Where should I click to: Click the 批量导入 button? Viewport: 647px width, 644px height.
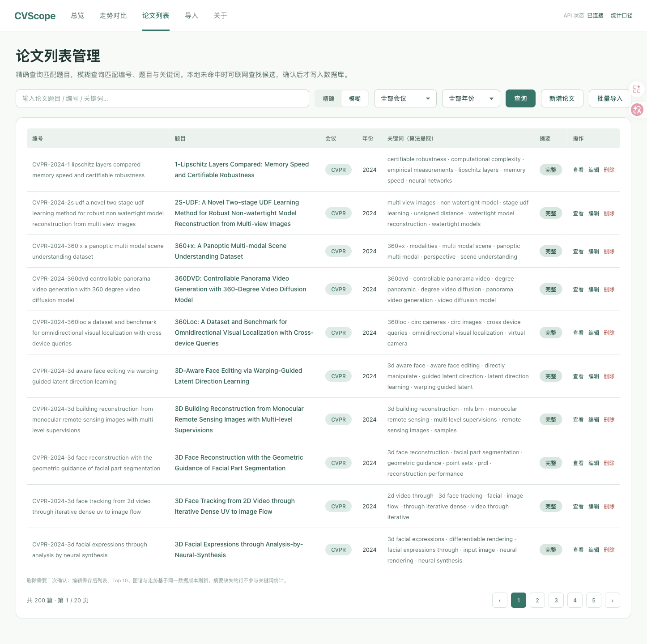pos(610,98)
